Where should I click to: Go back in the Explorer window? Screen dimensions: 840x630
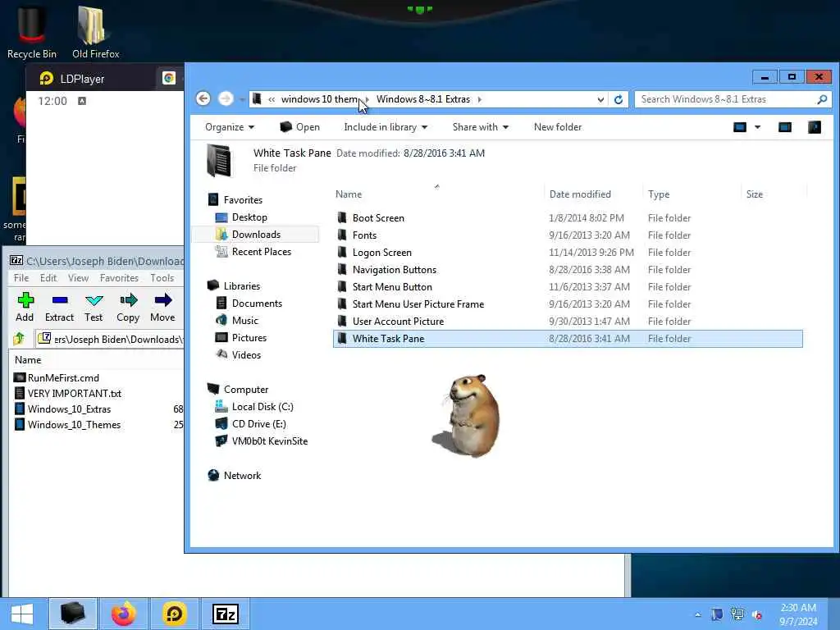pos(203,98)
